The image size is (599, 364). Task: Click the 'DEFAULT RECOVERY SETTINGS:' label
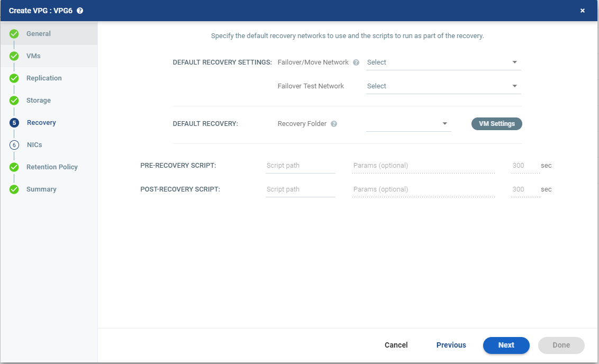click(222, 62)
